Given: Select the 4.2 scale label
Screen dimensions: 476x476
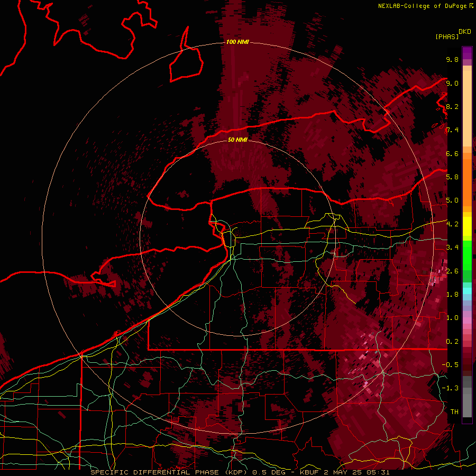Looking at the screenshot, I should pos(452,224).
